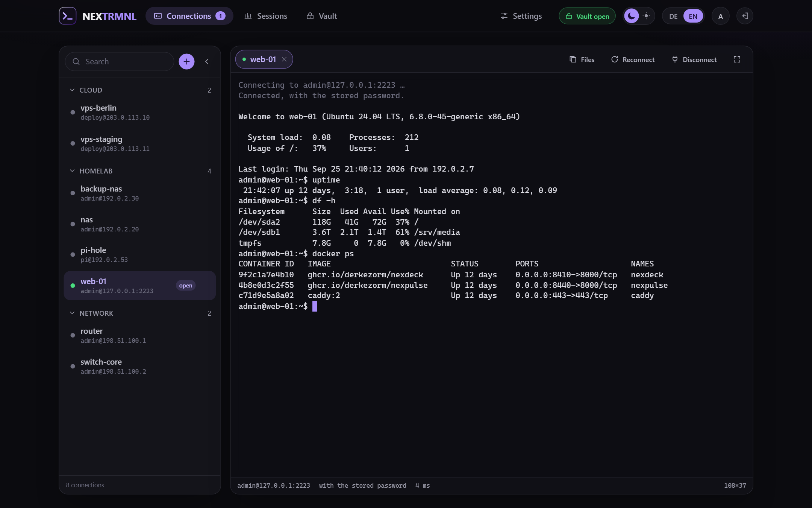812x508 pixels.
Task: Select the vps-berlin connection
Action: coord(140,112)
